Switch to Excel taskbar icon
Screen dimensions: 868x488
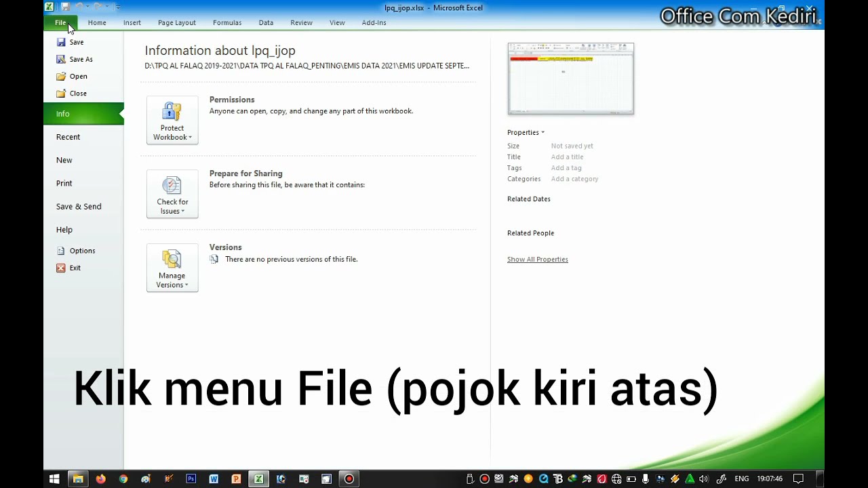pos(258,479)
